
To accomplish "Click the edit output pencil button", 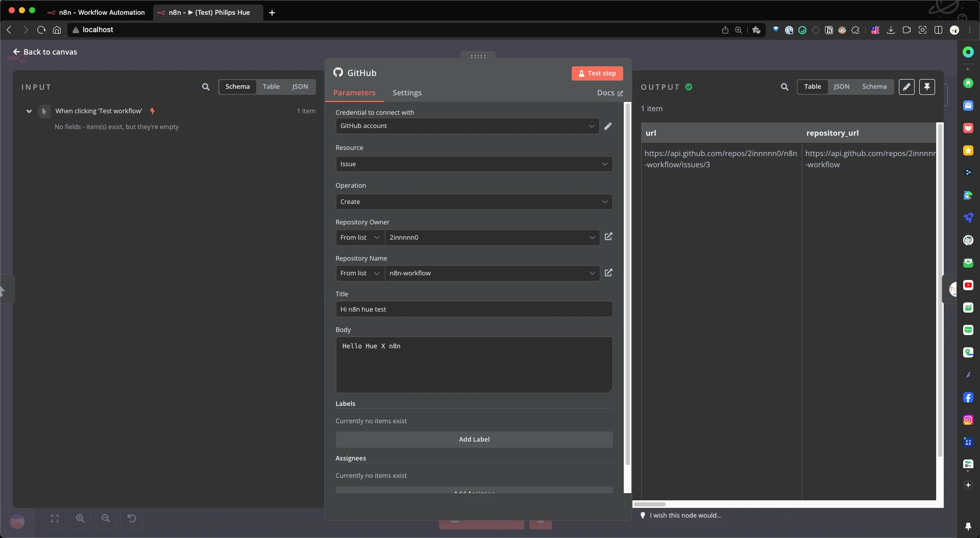I will 906,87.
